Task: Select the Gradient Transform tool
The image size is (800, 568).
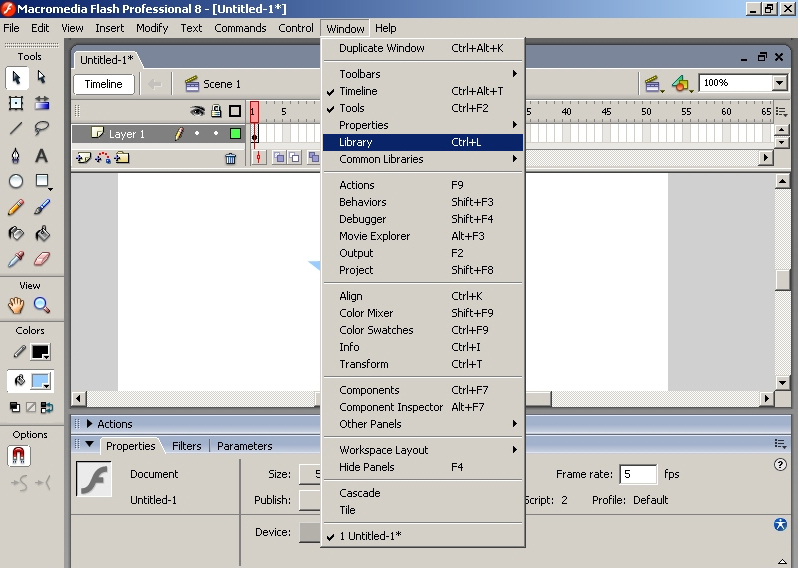Action: [42, 103]
